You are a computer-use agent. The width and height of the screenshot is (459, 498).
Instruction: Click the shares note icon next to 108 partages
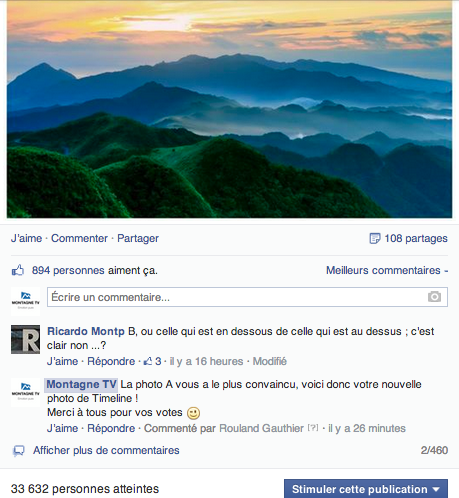375,238
